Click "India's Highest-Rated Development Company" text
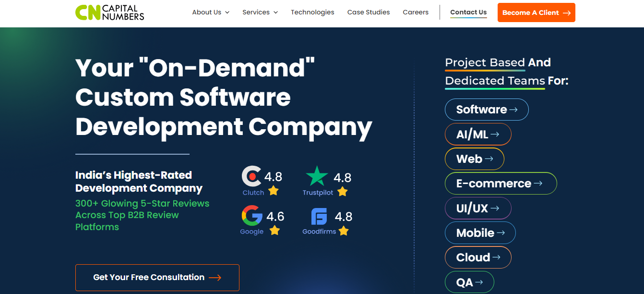This screenshot has width=644, height=294. [139, 182]
